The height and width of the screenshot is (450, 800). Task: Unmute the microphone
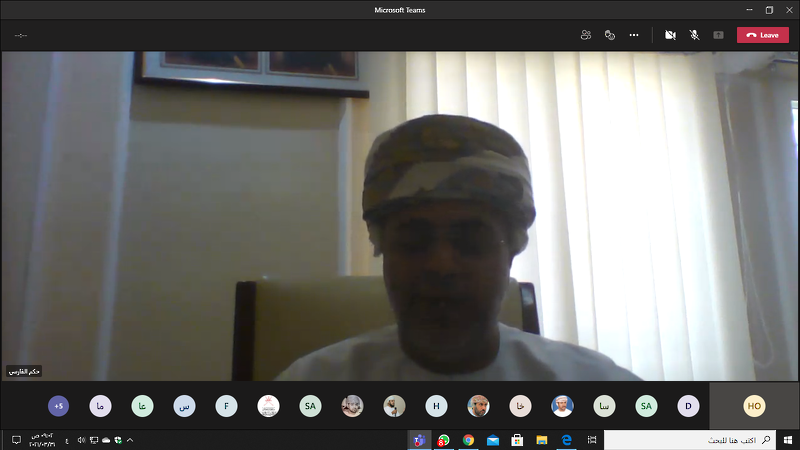694,35
